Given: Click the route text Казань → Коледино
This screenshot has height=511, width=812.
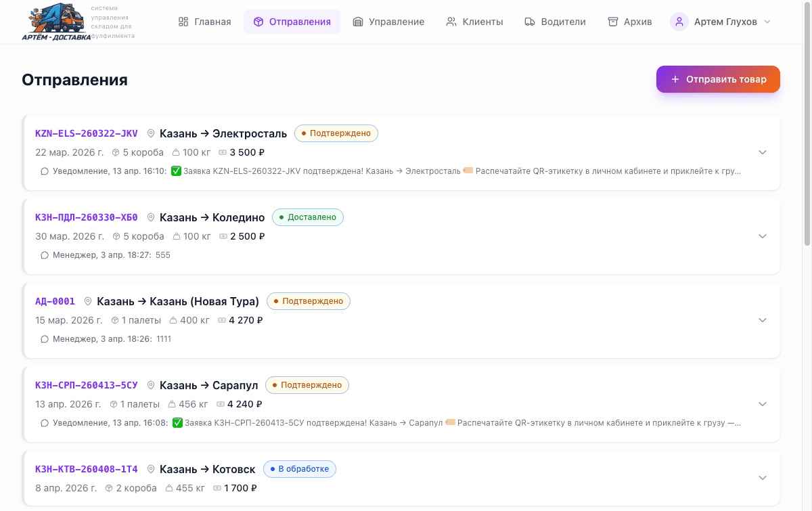Looking at the screenshot, I should coord(212,217).
